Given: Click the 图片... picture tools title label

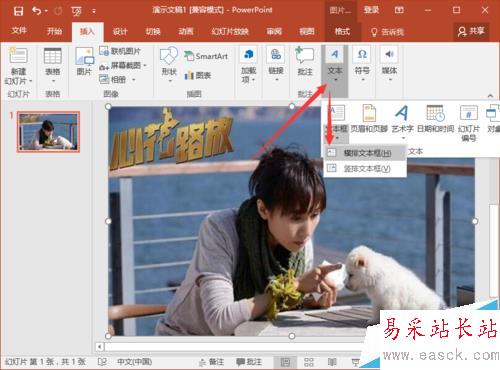Looking at the screenshot, I should click(340, 10).
